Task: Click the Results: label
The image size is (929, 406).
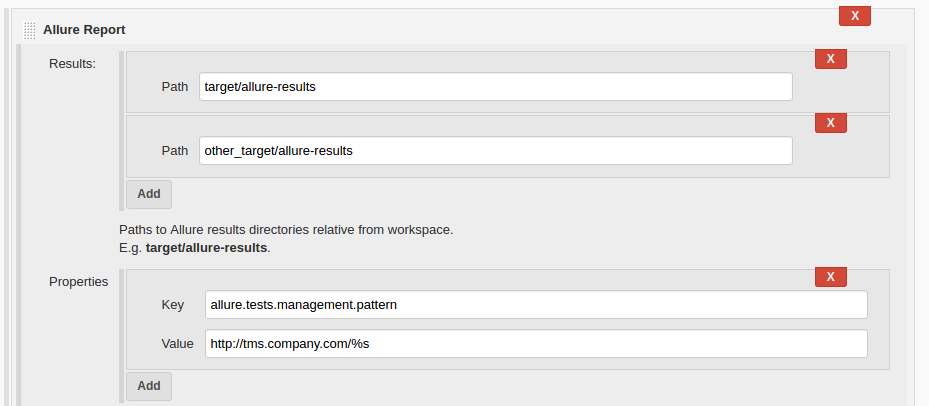Action: point(72,63)
